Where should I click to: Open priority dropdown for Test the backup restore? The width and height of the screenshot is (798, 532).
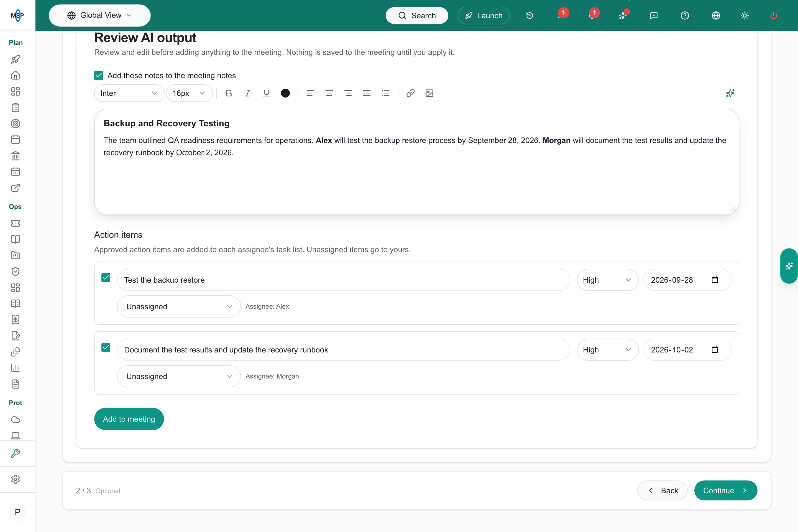click(607, 280)
